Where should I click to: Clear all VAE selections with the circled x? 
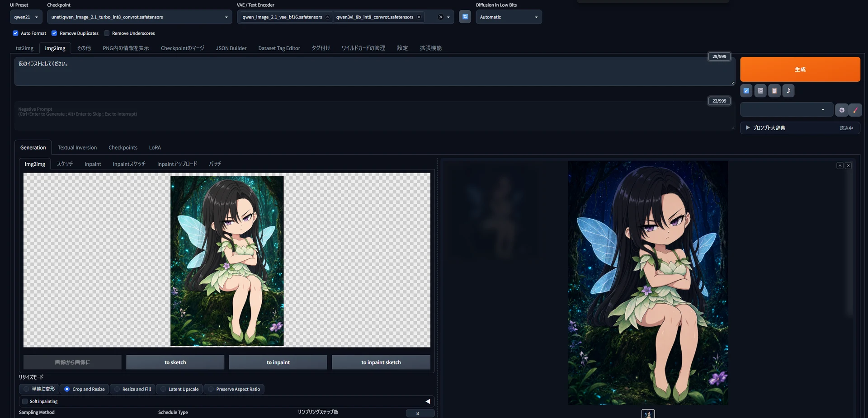pos(441,17)
